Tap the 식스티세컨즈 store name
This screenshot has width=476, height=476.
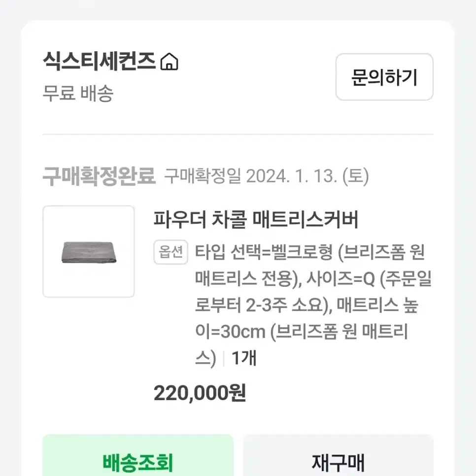(99, 61)
